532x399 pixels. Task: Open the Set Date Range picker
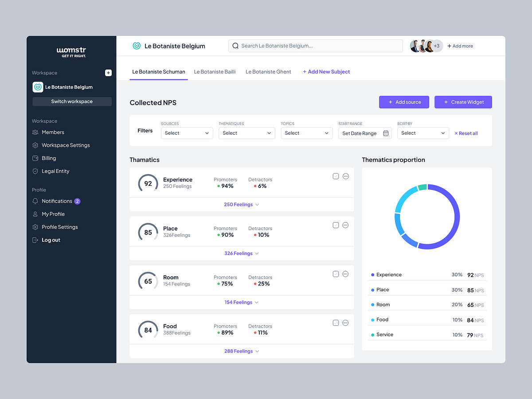365,133
